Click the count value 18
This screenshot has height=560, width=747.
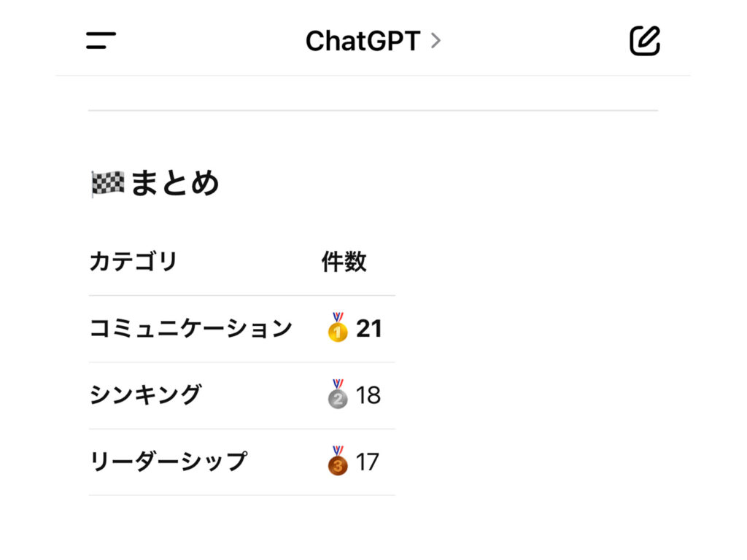pyautogui.click(x=368, y=395)
